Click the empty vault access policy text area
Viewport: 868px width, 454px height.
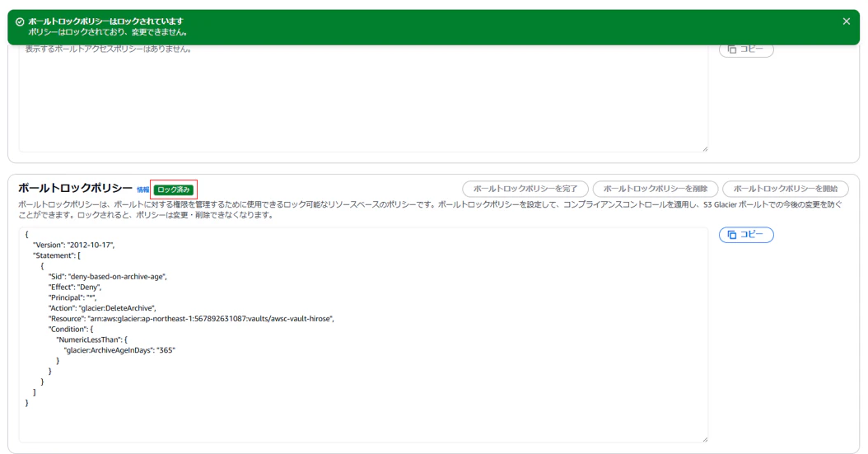[x=363, y=97]
